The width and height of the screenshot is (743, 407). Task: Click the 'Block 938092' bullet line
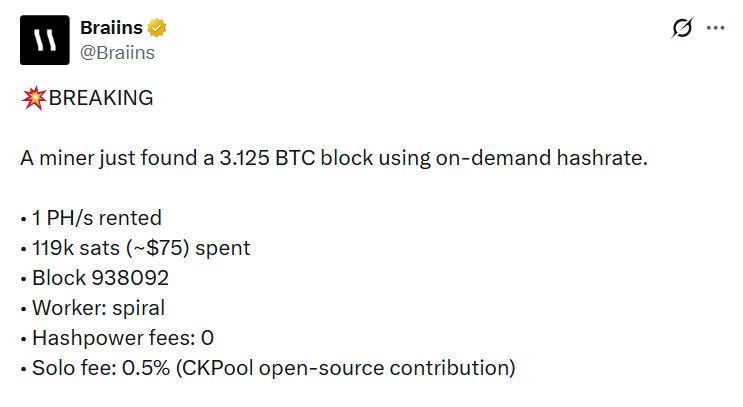point(95,278)
